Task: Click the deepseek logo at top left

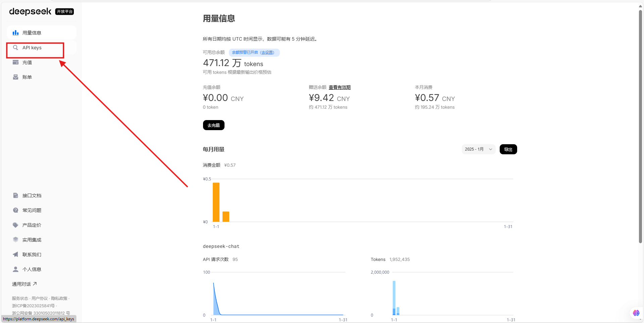Action: pyautogui.click(x=30, y=12)
